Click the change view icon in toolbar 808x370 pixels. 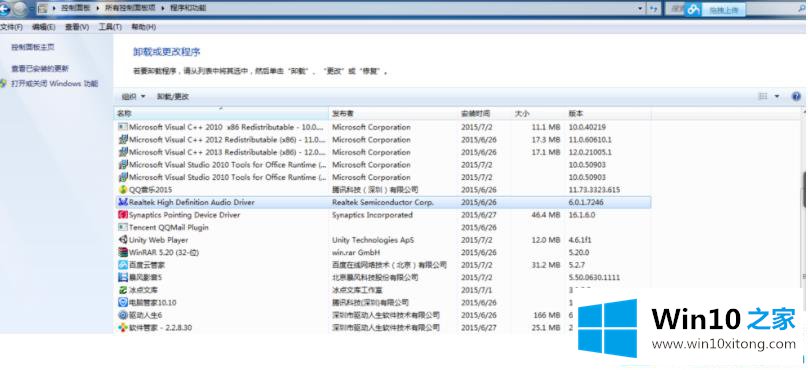(763, 96)
